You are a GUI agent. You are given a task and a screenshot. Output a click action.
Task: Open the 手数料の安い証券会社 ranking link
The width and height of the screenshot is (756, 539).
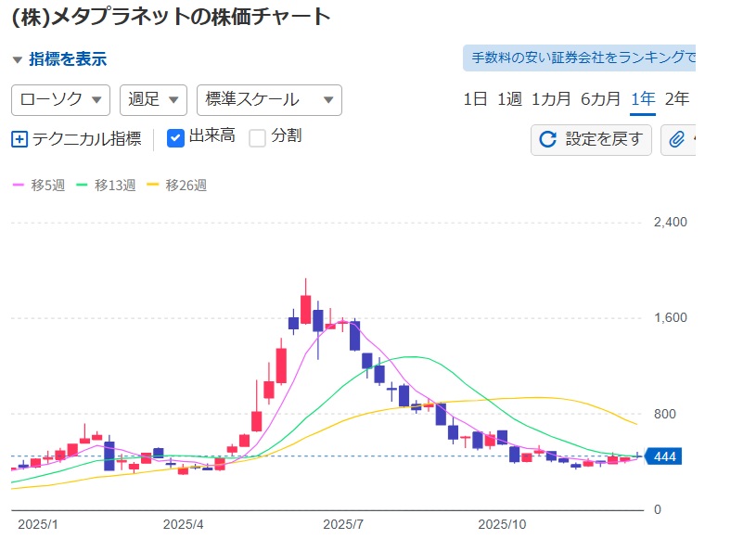pyautogui.click(x=580, y=58)
